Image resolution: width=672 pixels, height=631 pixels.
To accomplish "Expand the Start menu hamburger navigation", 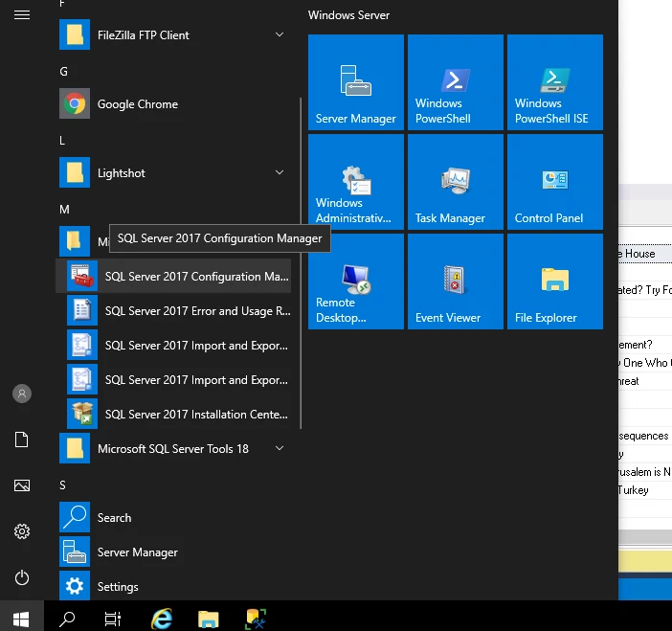I will click(x=22, y=15).
